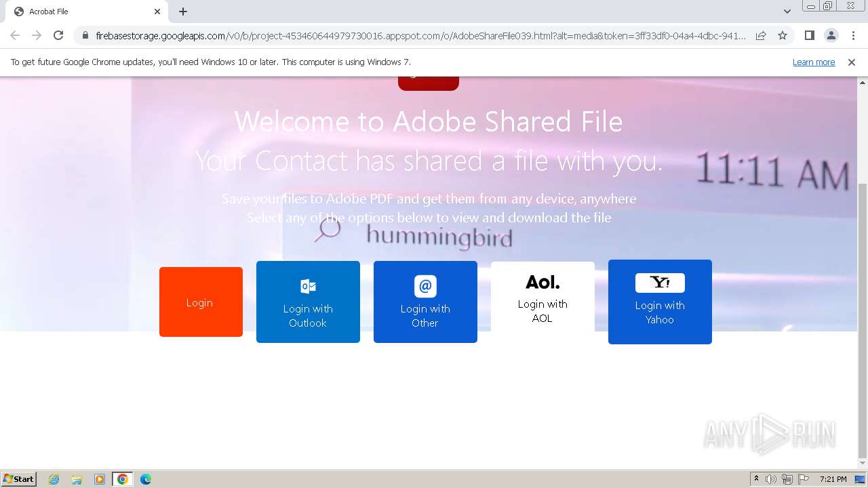Open a new tab

click(x=183, y=12)
